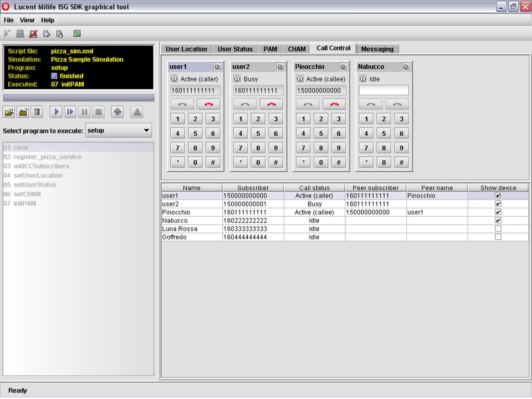Click user1's number field showing 160111111111
Image resolution: width=532 pixels, height=399 pixels.
tap(195, 90)
